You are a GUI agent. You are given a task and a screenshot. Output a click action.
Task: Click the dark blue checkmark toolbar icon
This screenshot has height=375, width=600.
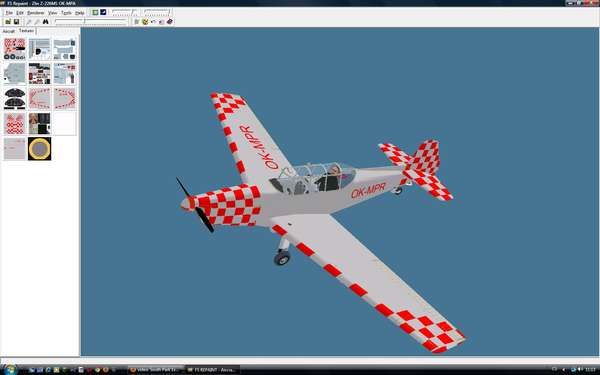coord(103,12)
